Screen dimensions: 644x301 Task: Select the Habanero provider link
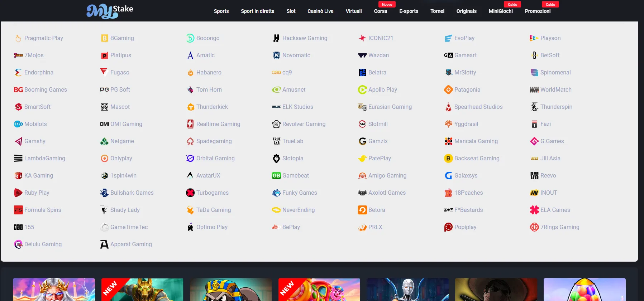[x=204, y=72]
